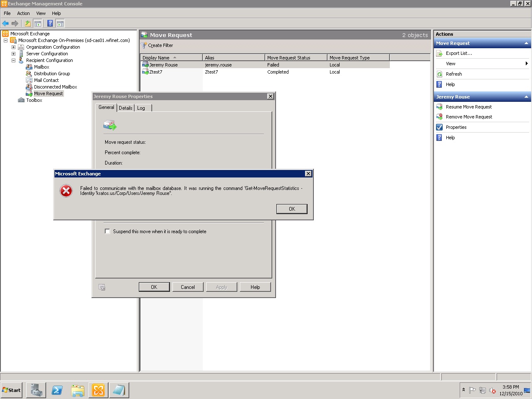Collapse the Recipient Configuration tree node
Image resolution: width=532 pixels, height=399 pixels.
pyautogui.click(x=13, y=60)
